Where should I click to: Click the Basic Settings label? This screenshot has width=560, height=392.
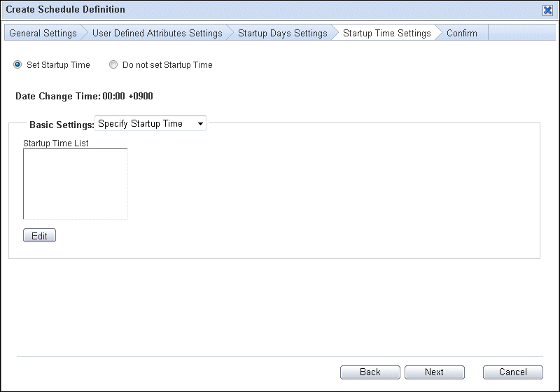pos(62,125)
